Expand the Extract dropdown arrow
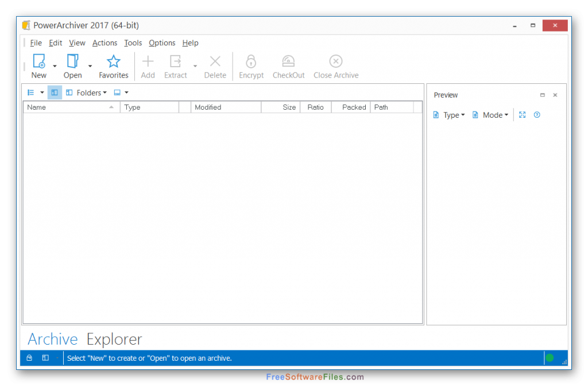 195,66
